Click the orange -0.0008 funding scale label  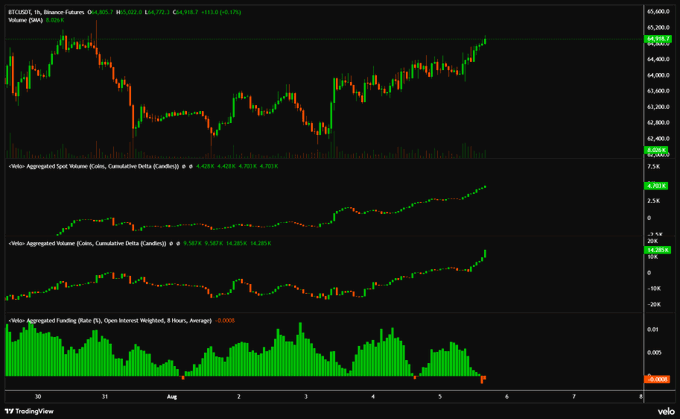tap(657, 379)
